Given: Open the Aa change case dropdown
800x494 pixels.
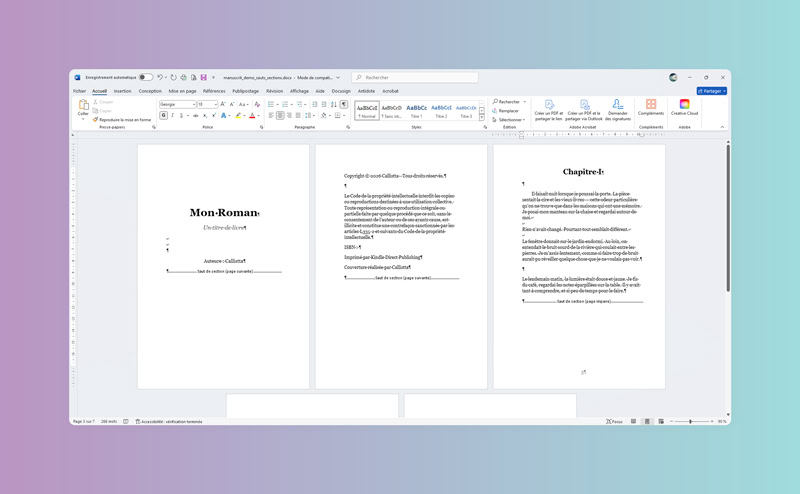Looking at the screenshot, I should pos(243,104).
